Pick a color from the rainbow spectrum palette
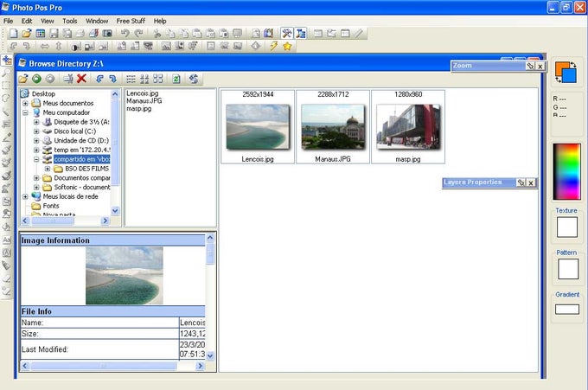Screen dimensions: 588x390 (566, 171)
